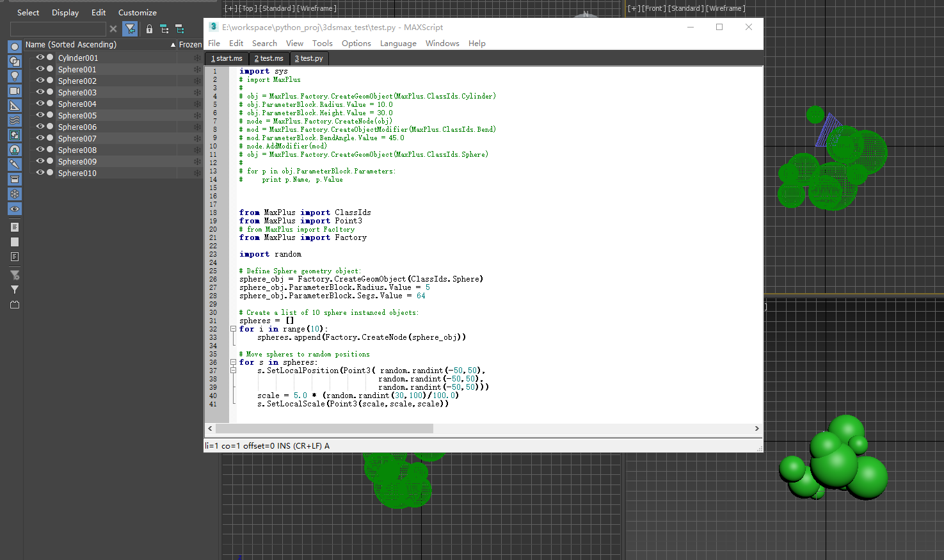944x560 pixels.
Task: Toggle Display Object XRefs icon
Action: coord(15,150)
